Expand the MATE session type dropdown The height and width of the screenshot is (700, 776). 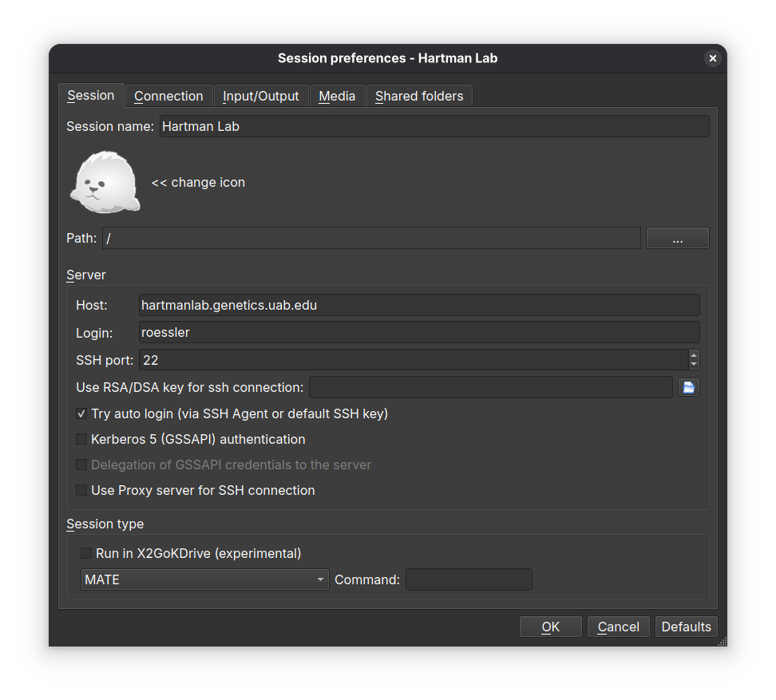tap(204, 579)
